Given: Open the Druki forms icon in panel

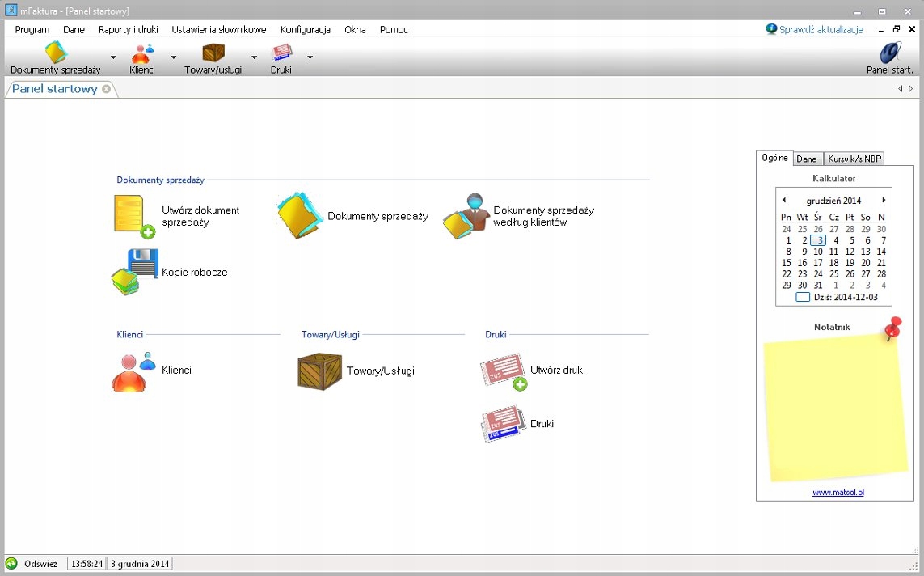Looking at the screenshot, I should (x=503, y=424).
